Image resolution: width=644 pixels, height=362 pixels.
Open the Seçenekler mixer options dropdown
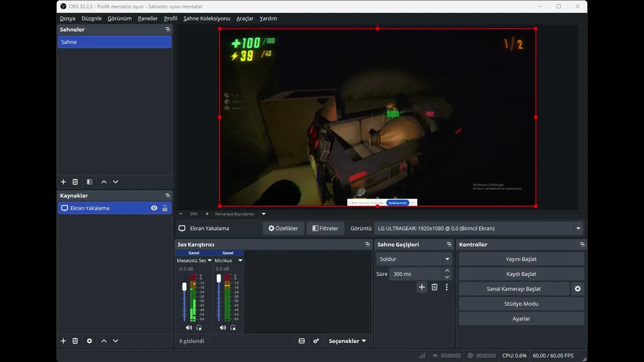347,341
